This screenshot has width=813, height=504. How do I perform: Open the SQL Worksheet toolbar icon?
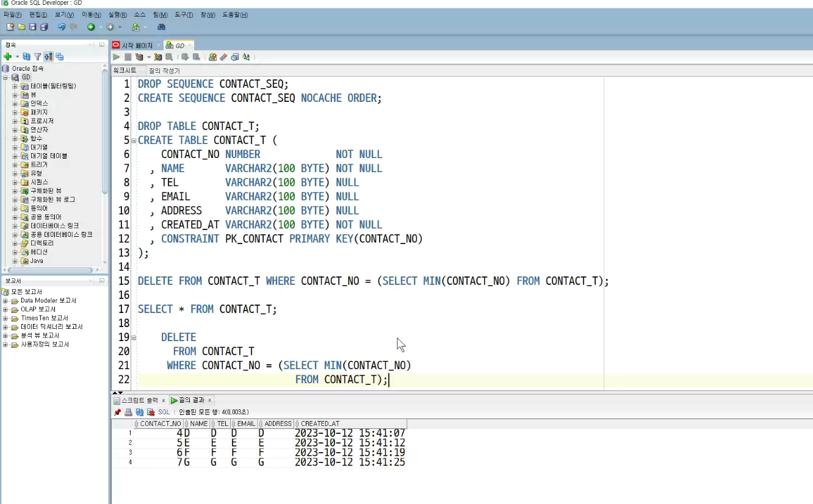(135, 27)
